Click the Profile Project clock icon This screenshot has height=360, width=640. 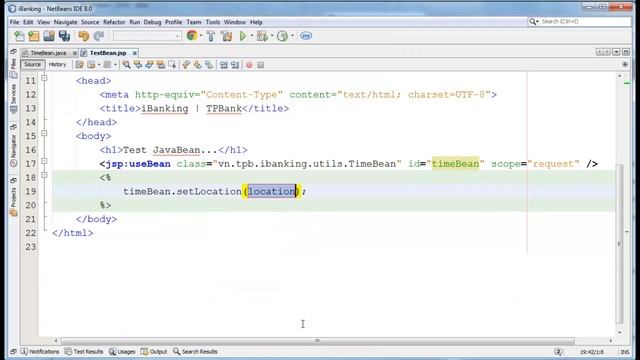[282, 36]
